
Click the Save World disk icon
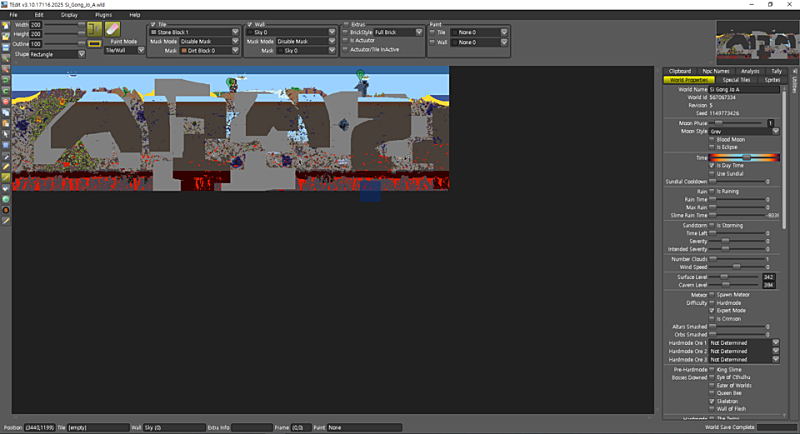tap(6, 47)
